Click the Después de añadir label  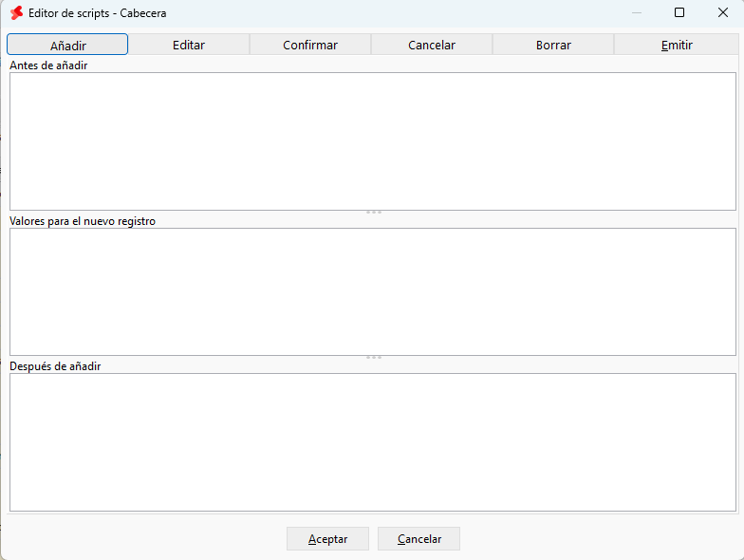pos(55,366)
